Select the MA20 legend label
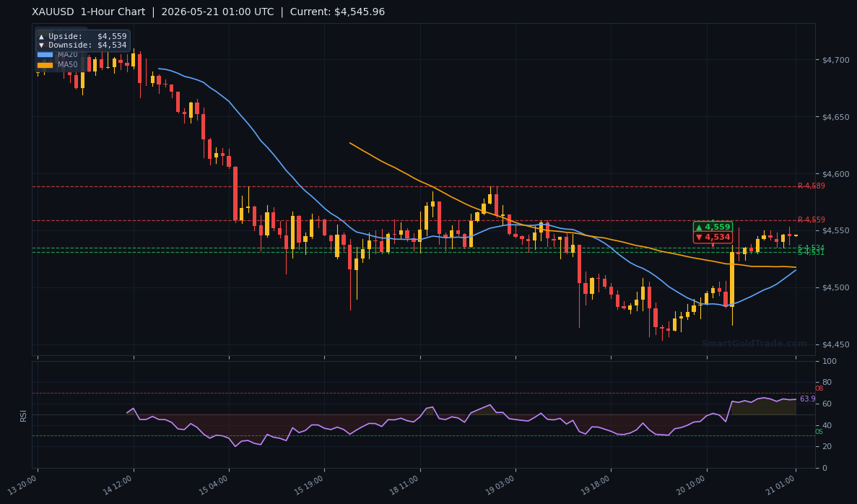The width and height of the screenshot is (857, 504). (x=68, y=55)
